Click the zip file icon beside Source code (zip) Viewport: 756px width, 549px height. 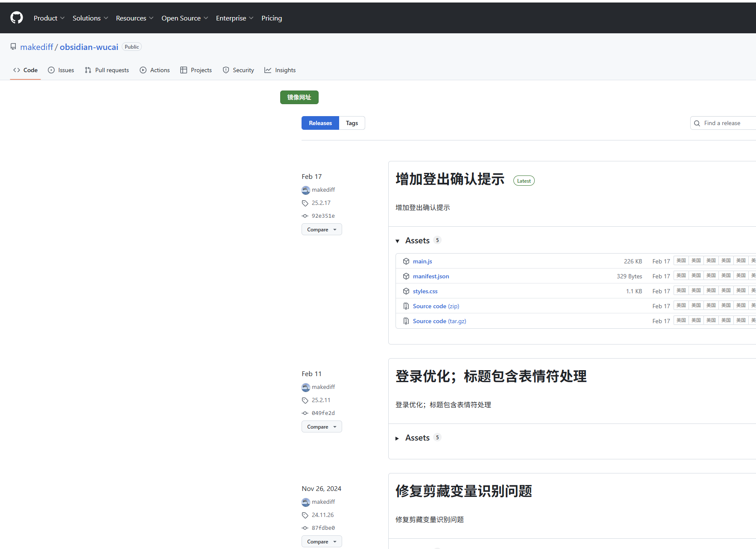406,306
